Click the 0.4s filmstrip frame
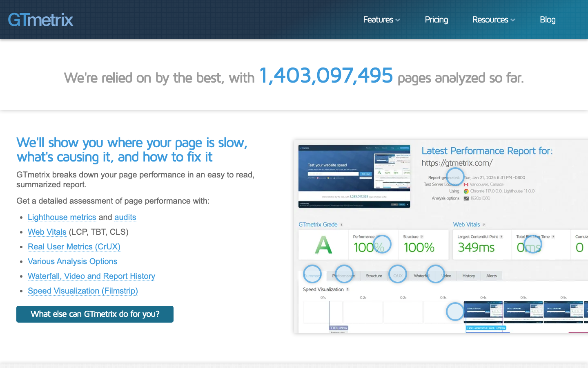Image resolution: width=588 pixels, height=368 pixels. pos(483,312)
